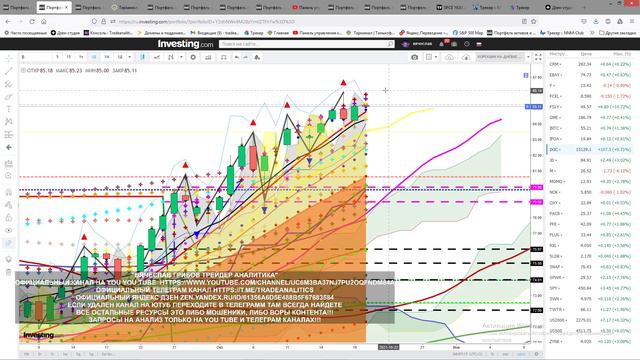Click the browser back button
Screen dimensions: 640x360
[x=8, y=21]
